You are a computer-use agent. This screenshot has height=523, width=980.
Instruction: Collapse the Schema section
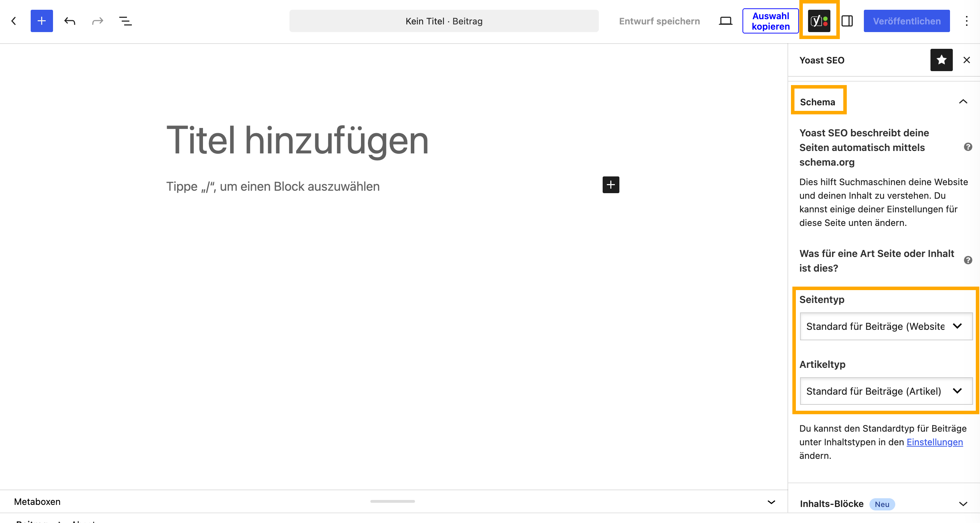click(x=963, y=101)
